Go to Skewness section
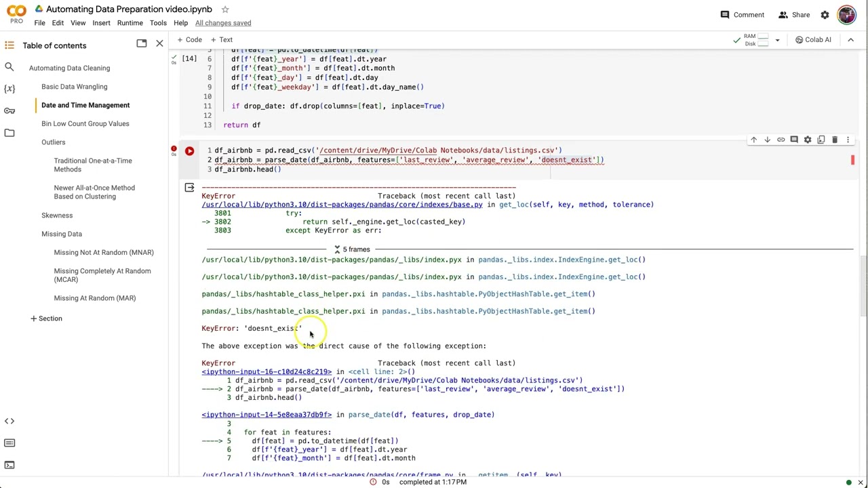 click(57, 216)
